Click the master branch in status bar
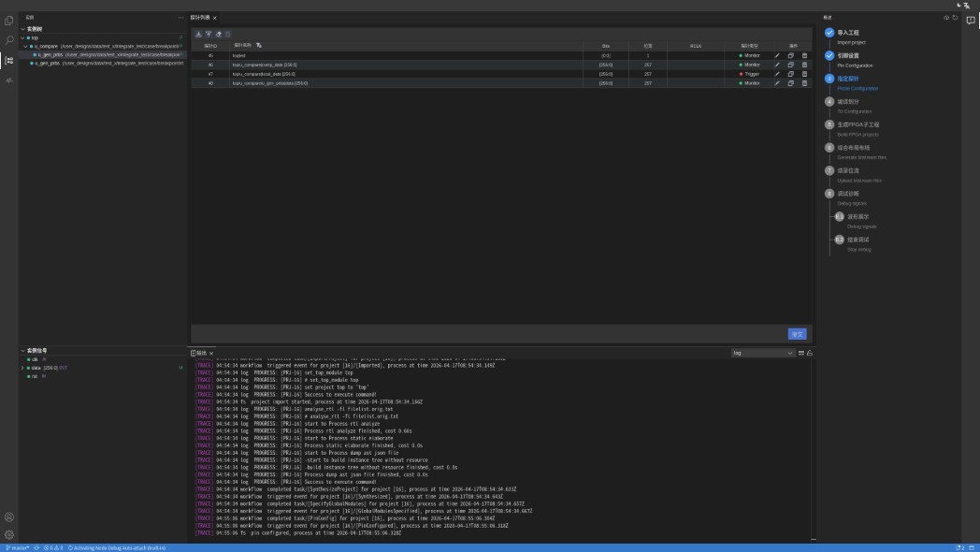The height and width of the screenshot is (552, 980). pyautogui.click(x=17, y=548)
